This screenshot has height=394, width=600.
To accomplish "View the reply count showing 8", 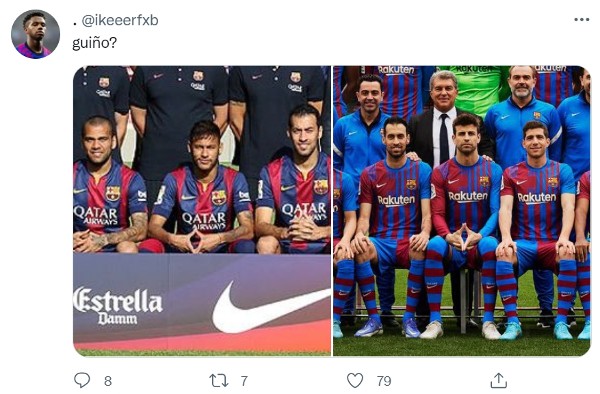I will tap(108, 381).
